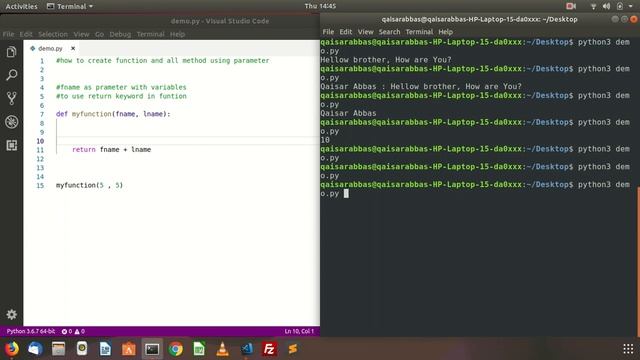
Task: Click the terminal cursor after 'o.py'
Action: tap(346, 193)
